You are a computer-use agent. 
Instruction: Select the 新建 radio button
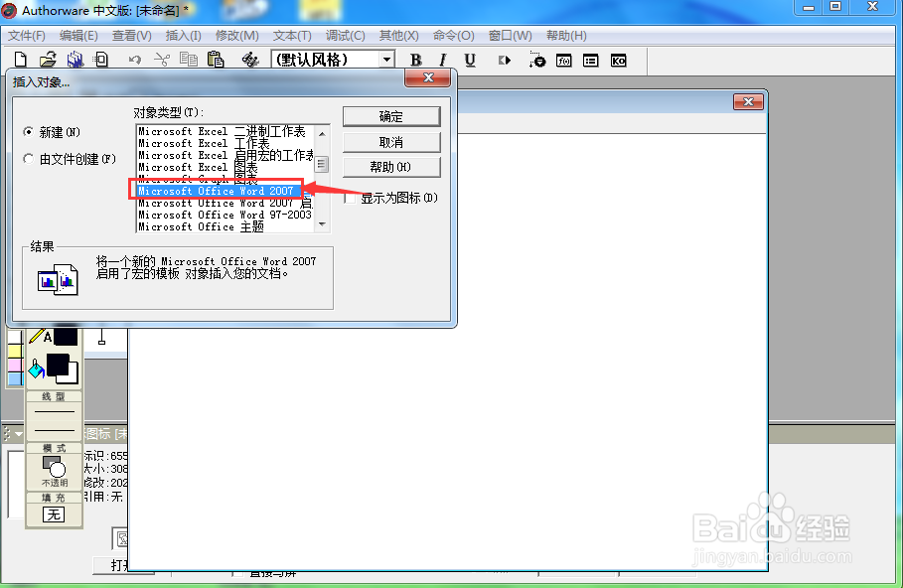[28, 132]
